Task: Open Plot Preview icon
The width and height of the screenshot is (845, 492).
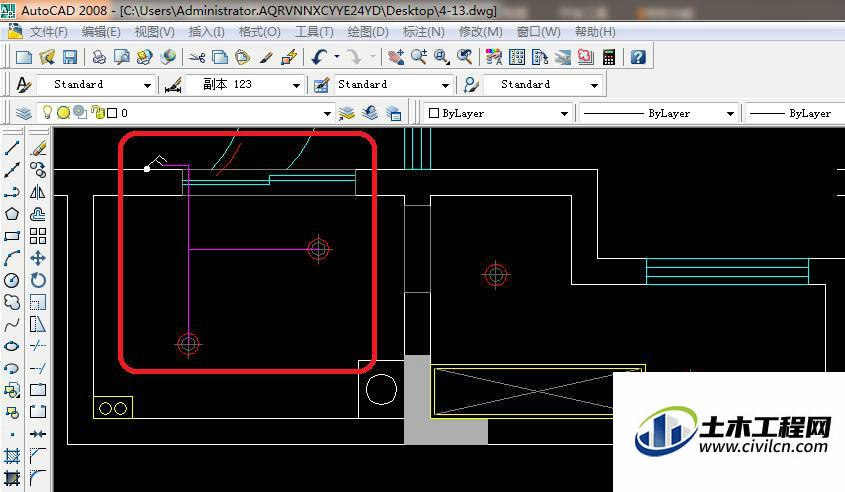Action: (x=122, y=57)
